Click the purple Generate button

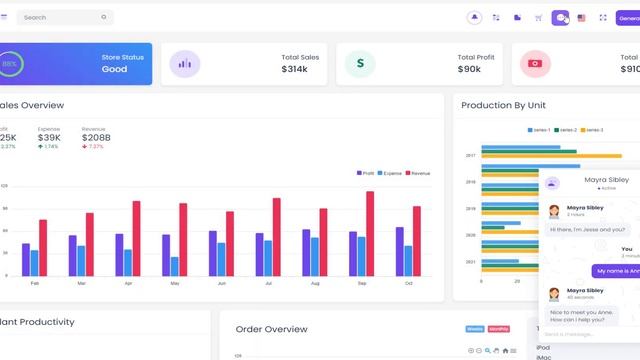628,18
